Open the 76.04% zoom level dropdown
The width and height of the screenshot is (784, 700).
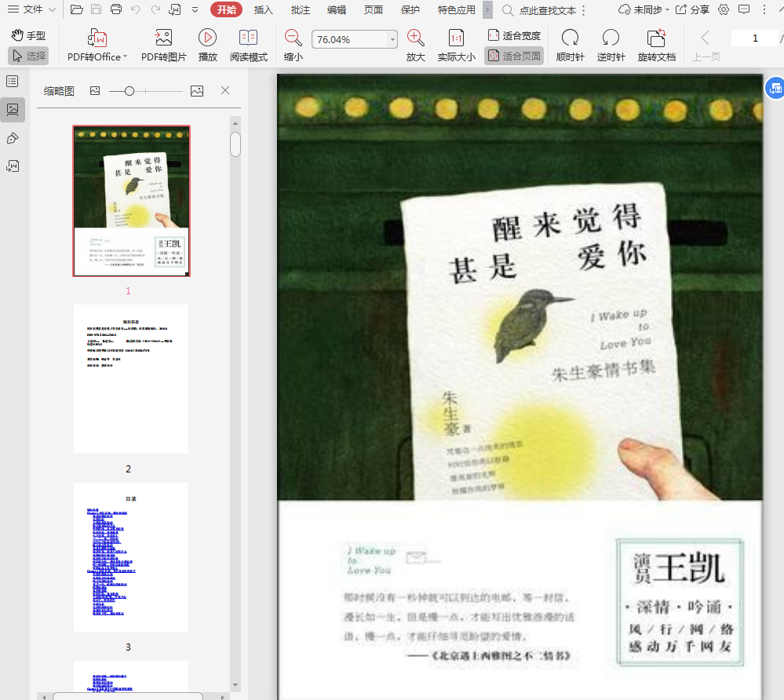(x=392, y=40)
